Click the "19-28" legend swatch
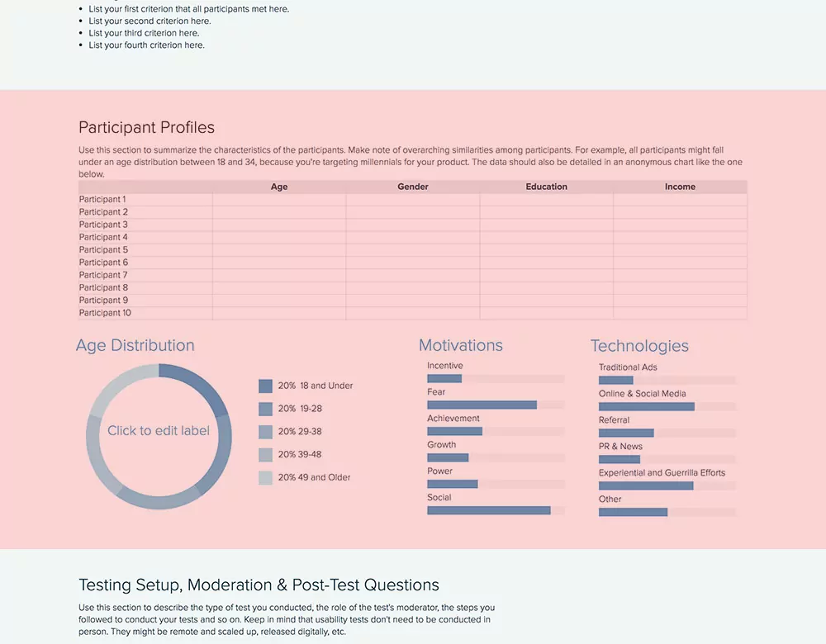 pos(265,408)
